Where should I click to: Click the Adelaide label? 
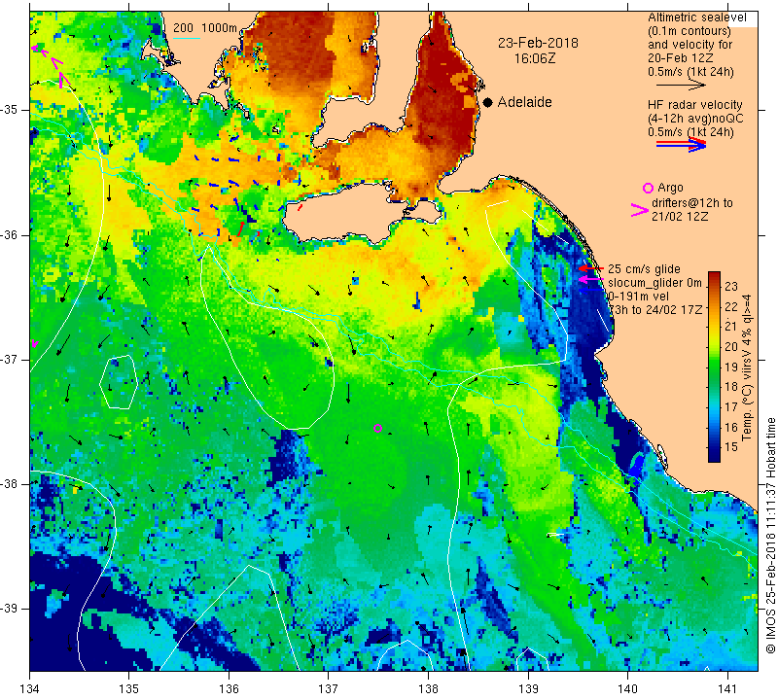pos(524,102)
